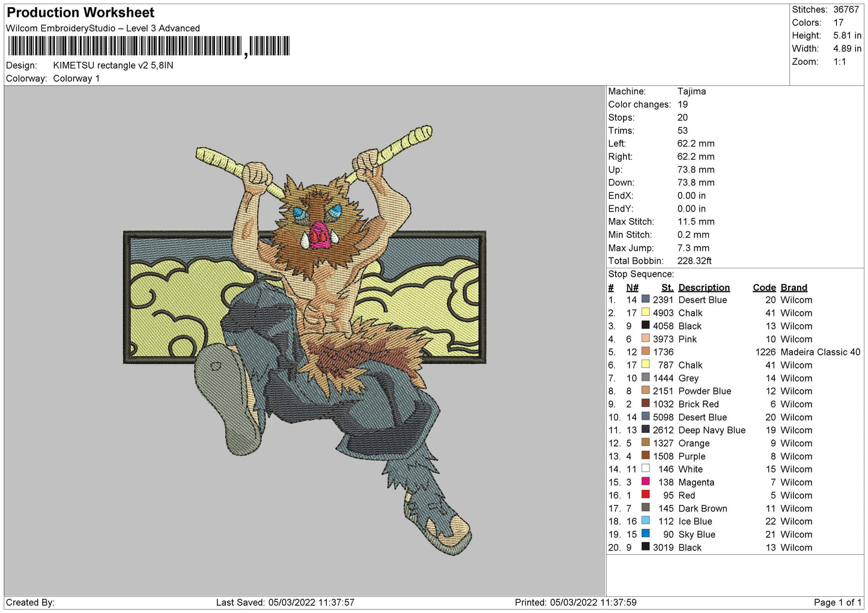
Task: Click the Color changes value 19
Action: point(682,104)
